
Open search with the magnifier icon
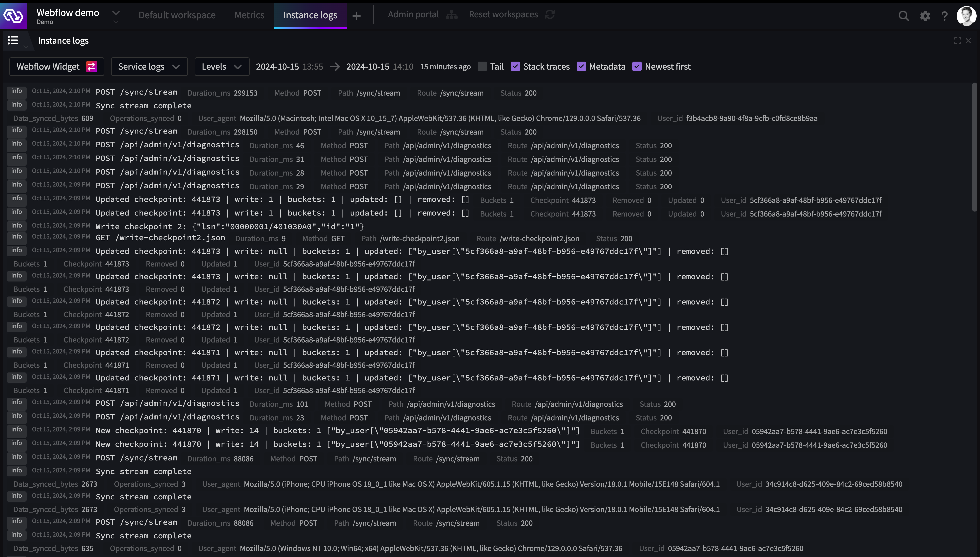[x=903, y=16]
